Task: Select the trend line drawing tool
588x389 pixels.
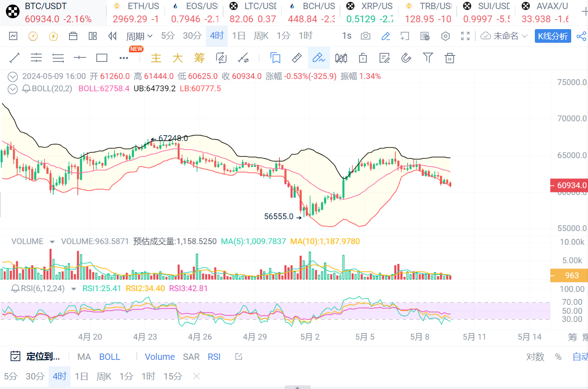Action: coord(15,58)
